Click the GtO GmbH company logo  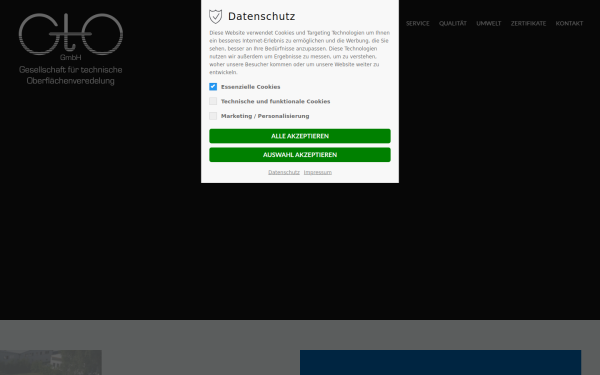click(71, 49)
